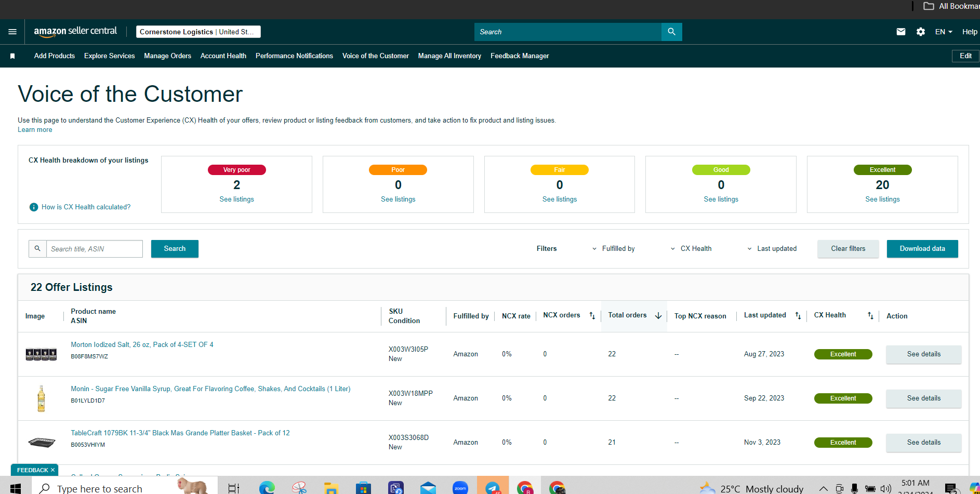Image resolution: width=980 pixels, height=494 pixels.
Task: Open Zoom from taskbar
Action: [x=460, y=488]
